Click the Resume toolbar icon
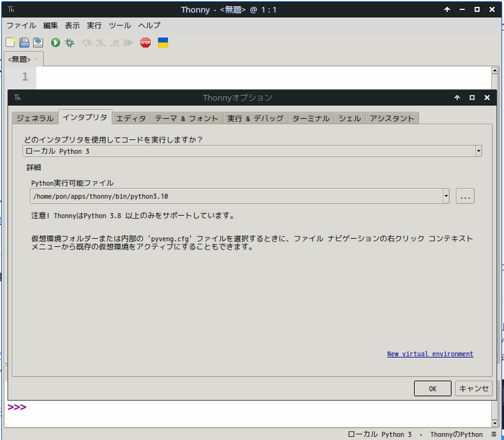The width and height of the screenshot is (504, 440). (x=129, y=42)
